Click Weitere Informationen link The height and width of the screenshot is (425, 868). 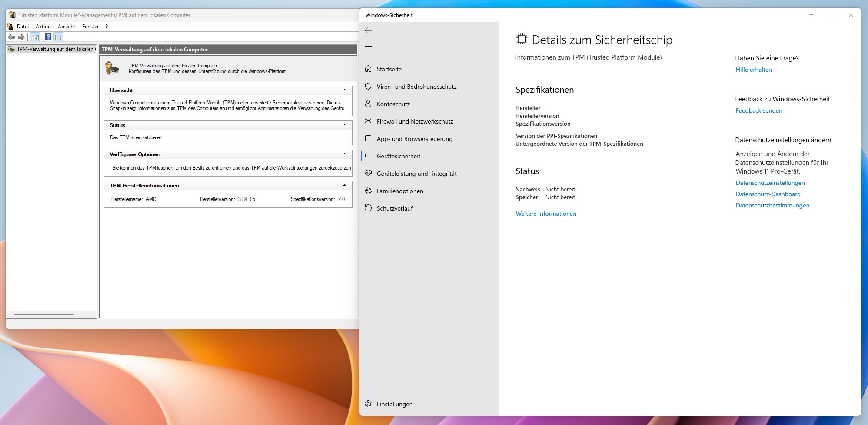[546, 214]
